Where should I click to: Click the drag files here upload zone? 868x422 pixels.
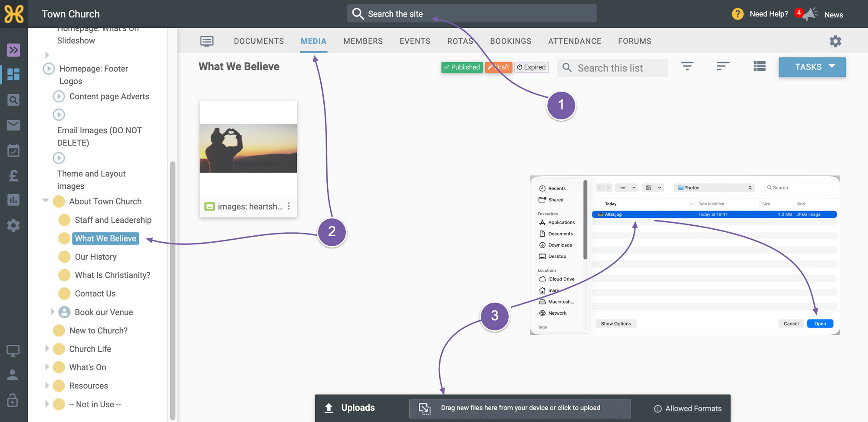[520, 408]
